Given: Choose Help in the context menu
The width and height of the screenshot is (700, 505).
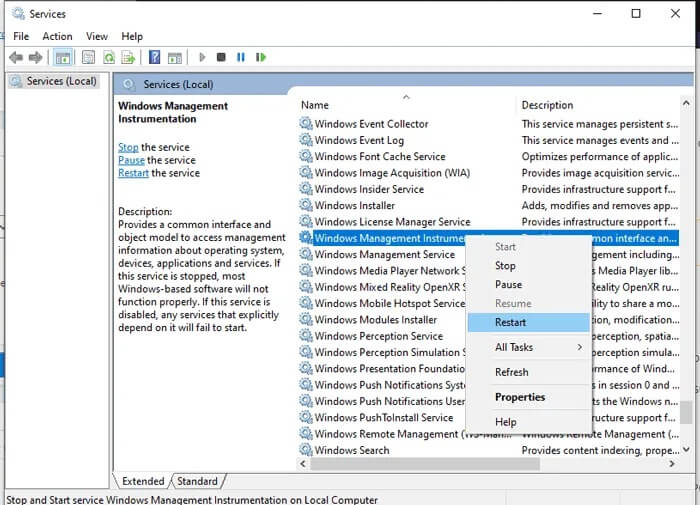Looking at the screenshot, I should point(529,422).
